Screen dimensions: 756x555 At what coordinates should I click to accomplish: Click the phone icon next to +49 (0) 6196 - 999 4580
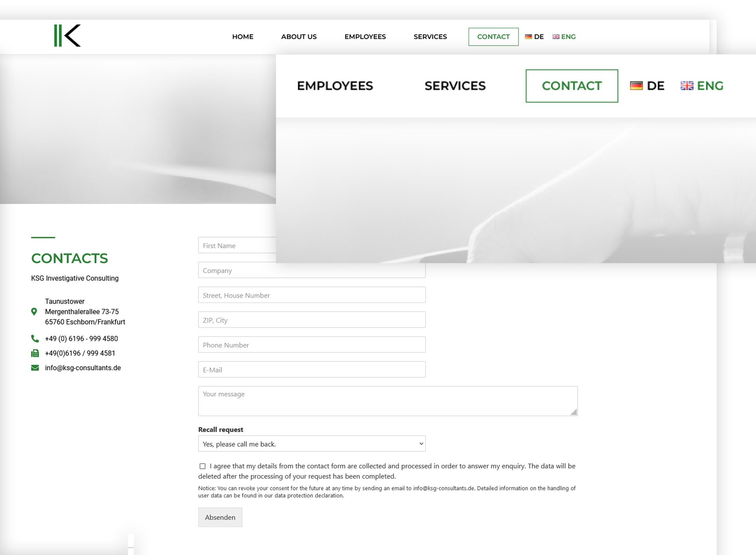tap(35, 338)
